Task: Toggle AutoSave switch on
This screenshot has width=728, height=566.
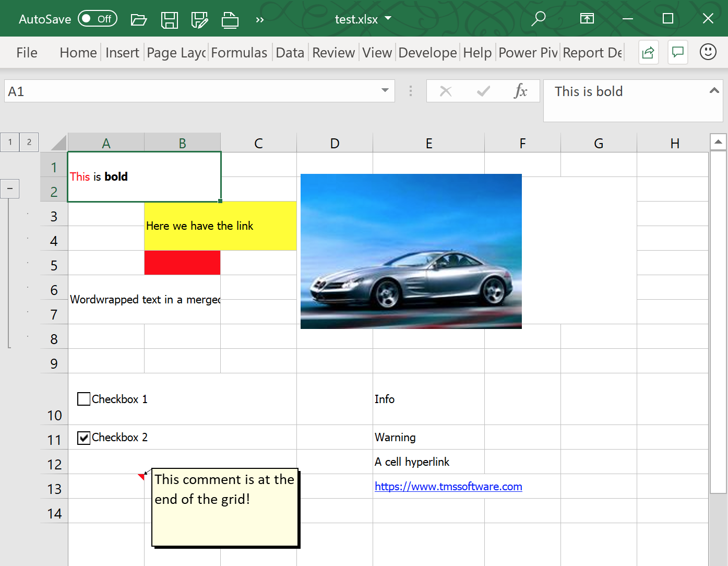Action: coord(98,19)
